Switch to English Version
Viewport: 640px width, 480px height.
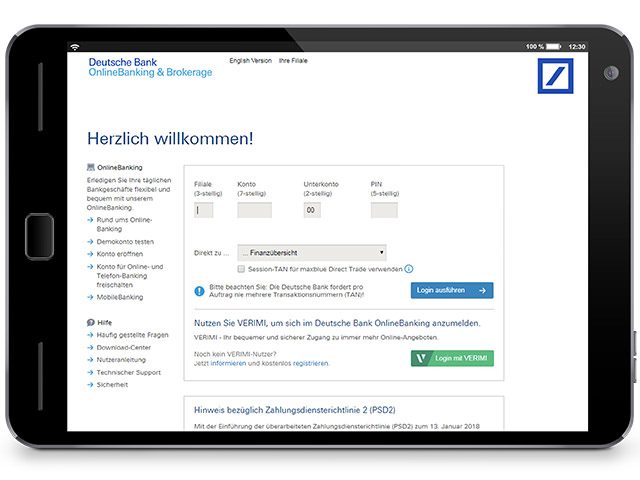tap(250, 60)
